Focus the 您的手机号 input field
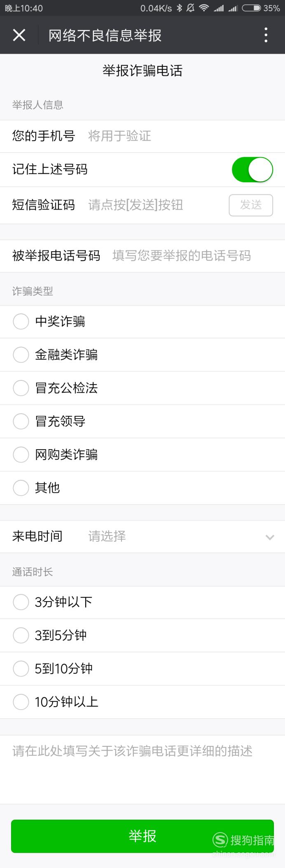 pyautogui.click(x=180, y=136)
